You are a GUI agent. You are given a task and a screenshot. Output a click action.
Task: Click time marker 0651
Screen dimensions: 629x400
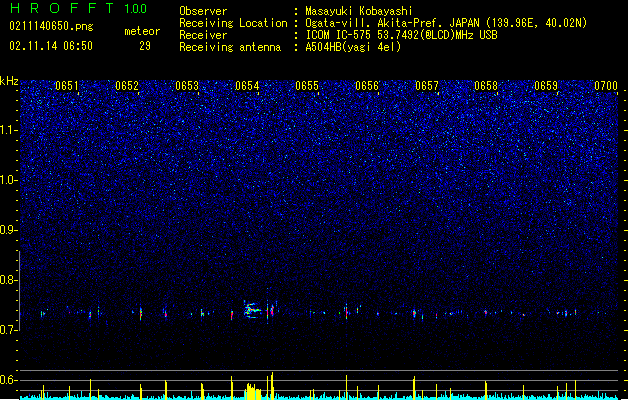click(67, 86)
